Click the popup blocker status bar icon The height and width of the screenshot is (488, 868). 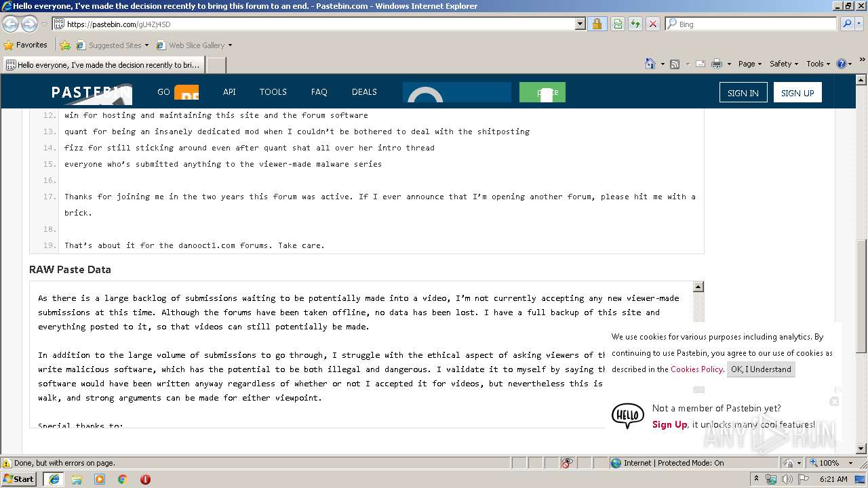tap(568, 463)
